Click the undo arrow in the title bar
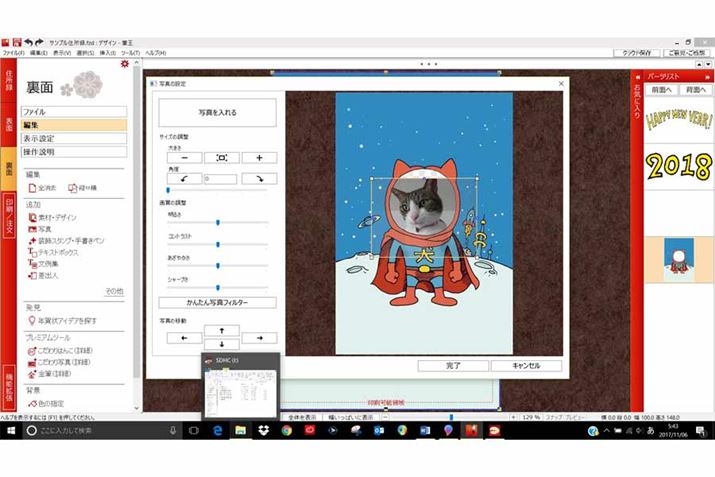This screenshot has width=715, height=477. pyautogui.click(x=28, y=42)
